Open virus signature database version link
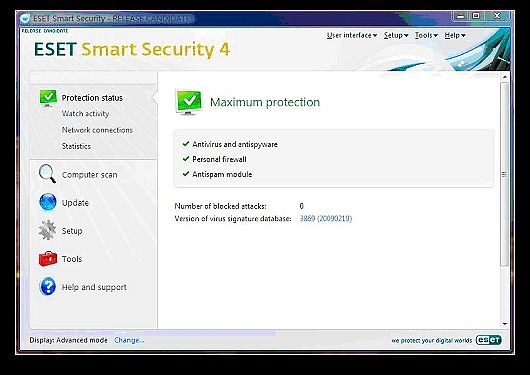This screenshot has height=375, width=530. [326, 218]
